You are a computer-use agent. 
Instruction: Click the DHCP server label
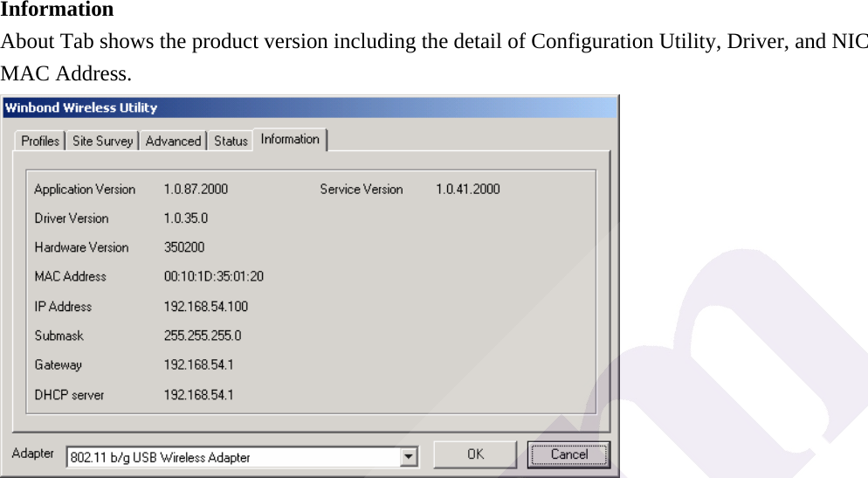pyautogui.click(x=69, y=395)
